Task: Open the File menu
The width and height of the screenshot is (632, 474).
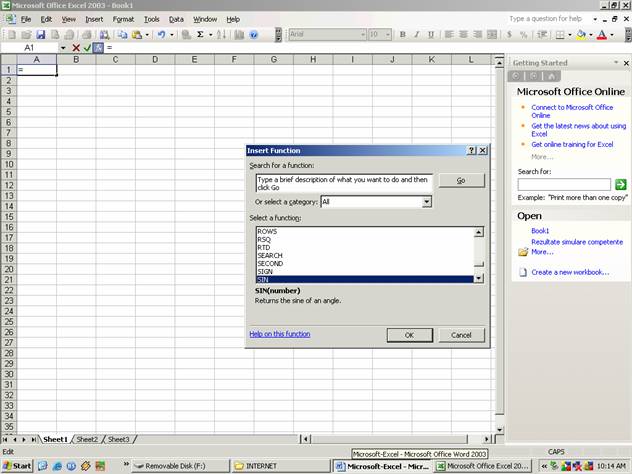Action: pos(26,19)
